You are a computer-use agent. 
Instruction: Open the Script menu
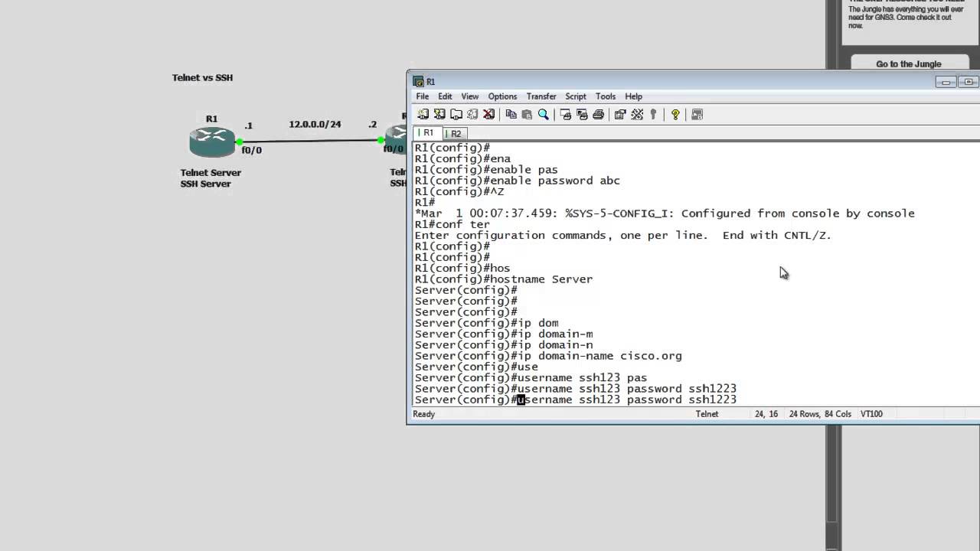tap(576, 96)
